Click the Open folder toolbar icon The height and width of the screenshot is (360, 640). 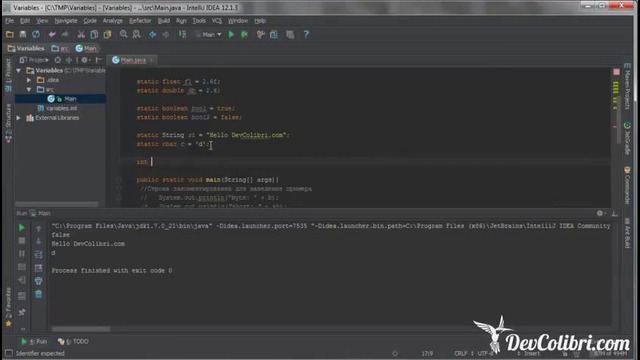click(9, 35)
